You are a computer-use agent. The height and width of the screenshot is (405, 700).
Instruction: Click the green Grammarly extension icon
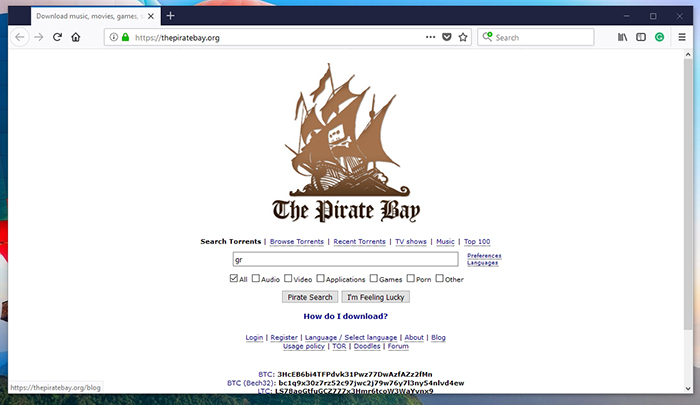coord(659,37)
